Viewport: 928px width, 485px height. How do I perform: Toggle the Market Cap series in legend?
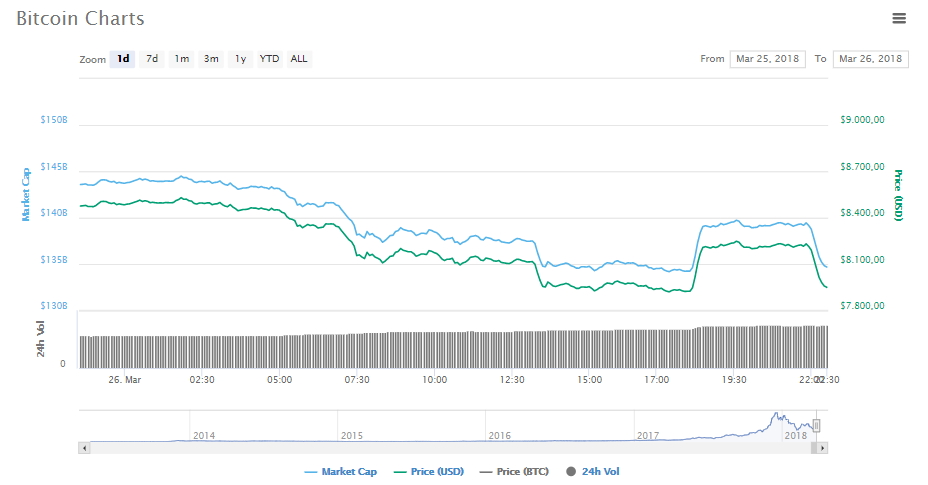[341, 471]
